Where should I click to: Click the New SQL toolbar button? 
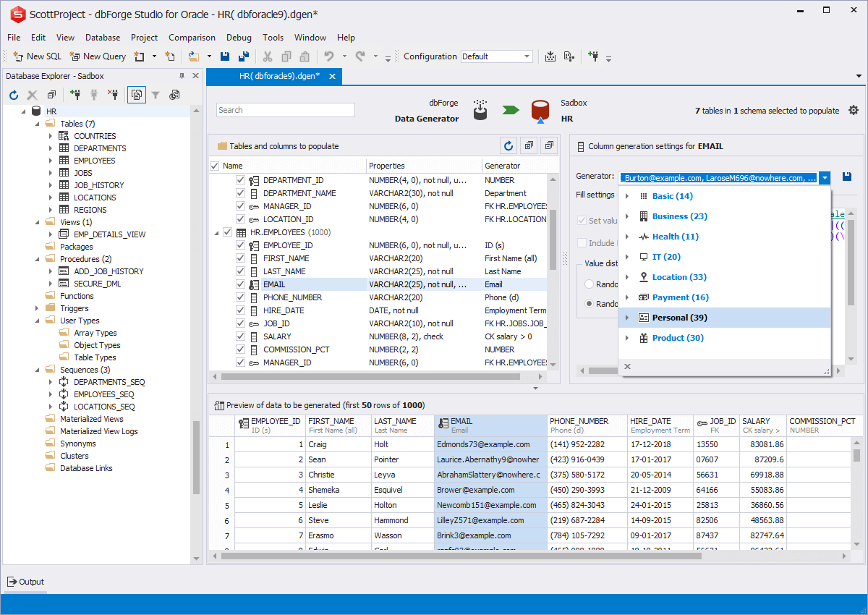click(x=38, y=56)
